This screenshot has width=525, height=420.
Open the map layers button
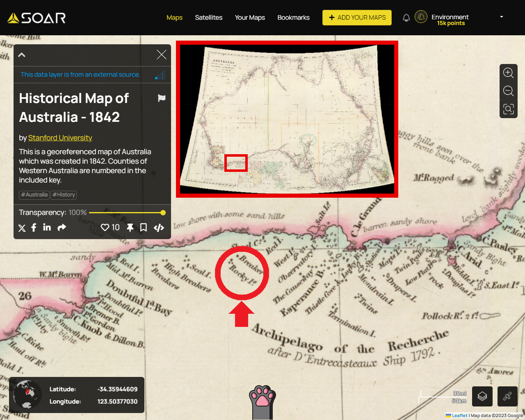482,396
